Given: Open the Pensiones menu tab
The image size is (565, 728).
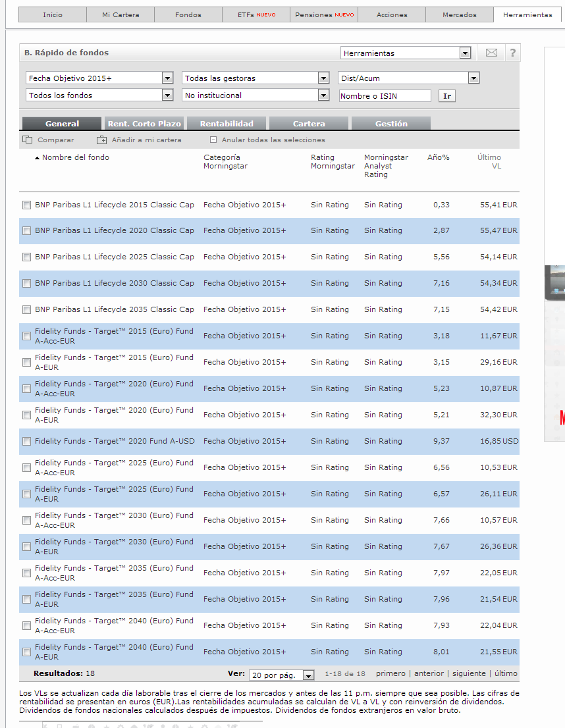Looking at the screenshot, I should pos(324,15).
